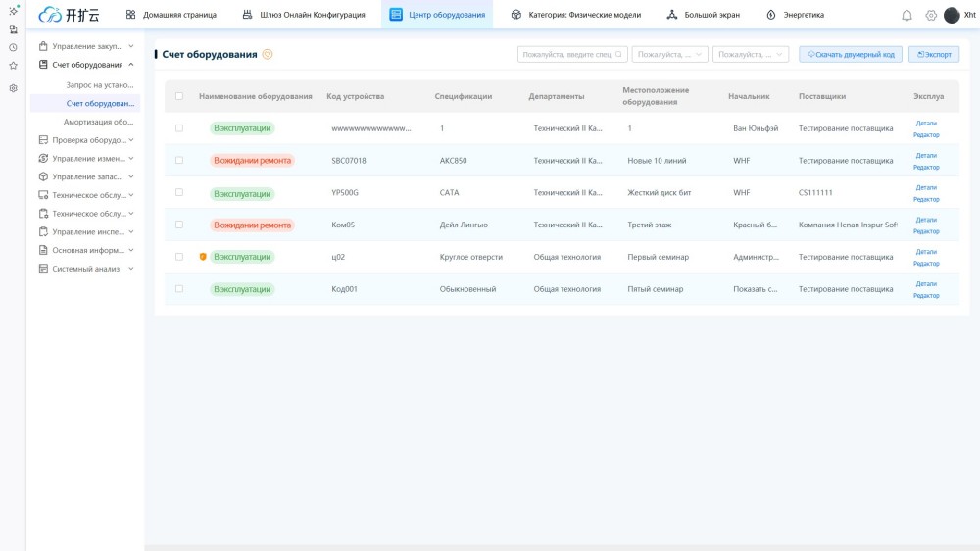The height and width of the screenshot is (551, 980).
Task: Click the Xht user avatar
Action: (x=952, y=15)
